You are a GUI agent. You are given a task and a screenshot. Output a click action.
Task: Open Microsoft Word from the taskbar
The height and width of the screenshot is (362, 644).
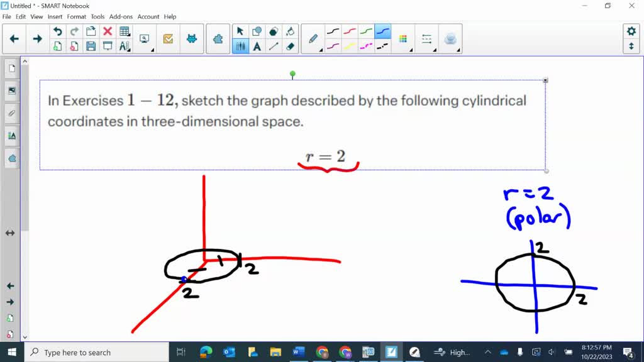[299, 352]
